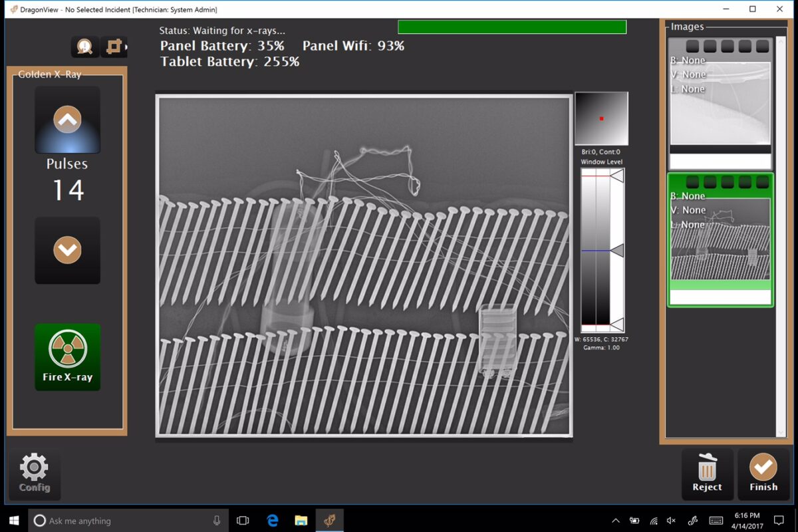Open the volume control in the system tray
This screenshot has width=798, height=532.
click(670, 520)
